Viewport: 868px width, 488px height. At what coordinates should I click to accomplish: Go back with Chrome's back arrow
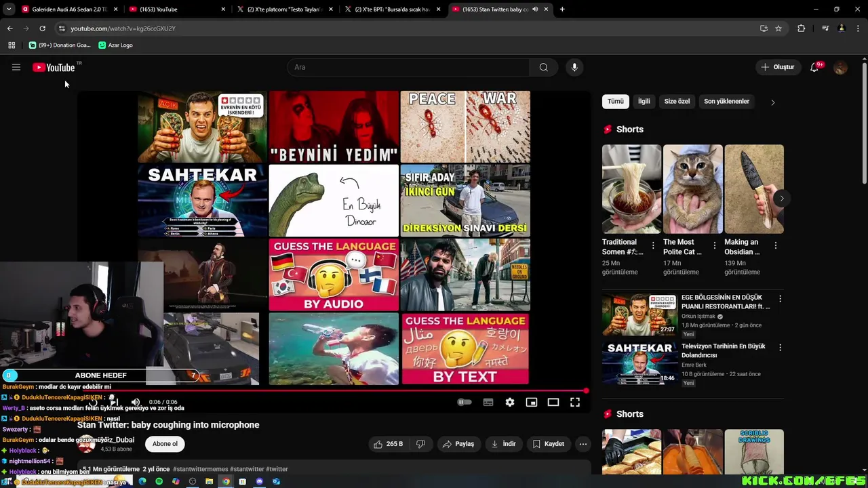click(x=10, y=28)
